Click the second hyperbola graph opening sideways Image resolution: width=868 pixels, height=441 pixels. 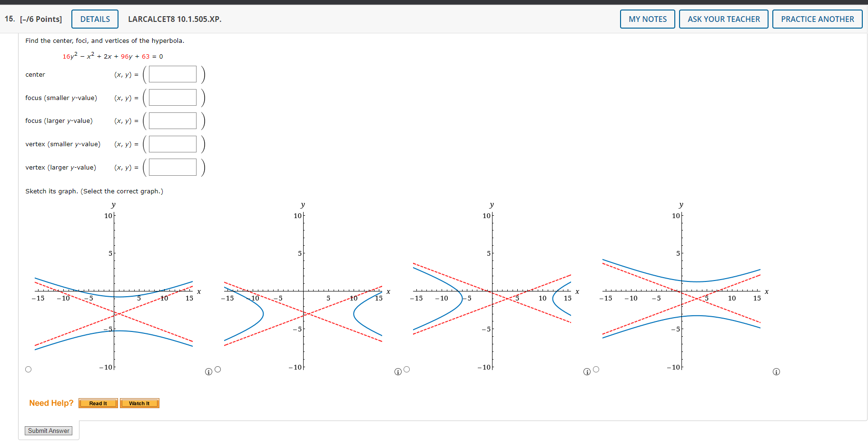tap(306, 287)
